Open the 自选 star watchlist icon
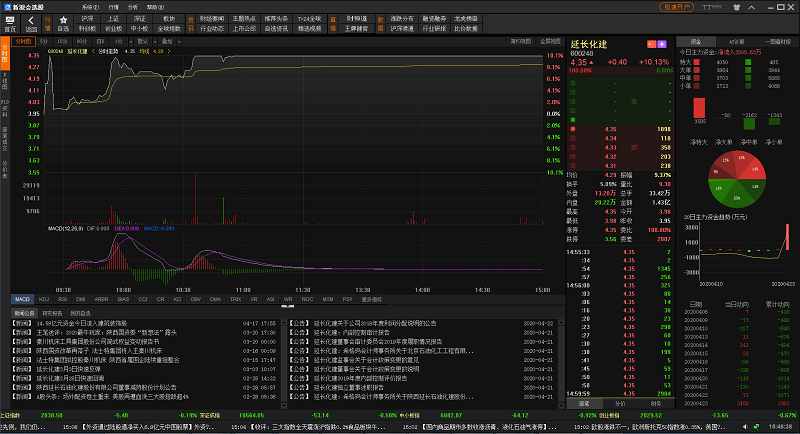The image size is (800, 434). (x=64, y=22)
